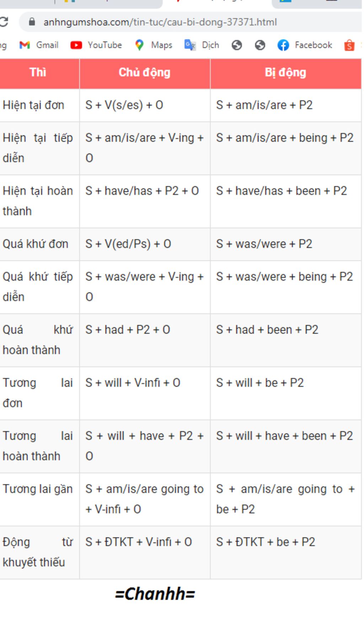The image size is (364, 618).
Task: Open the globe bookmark beside Dịch
Action: click(237, 45)
